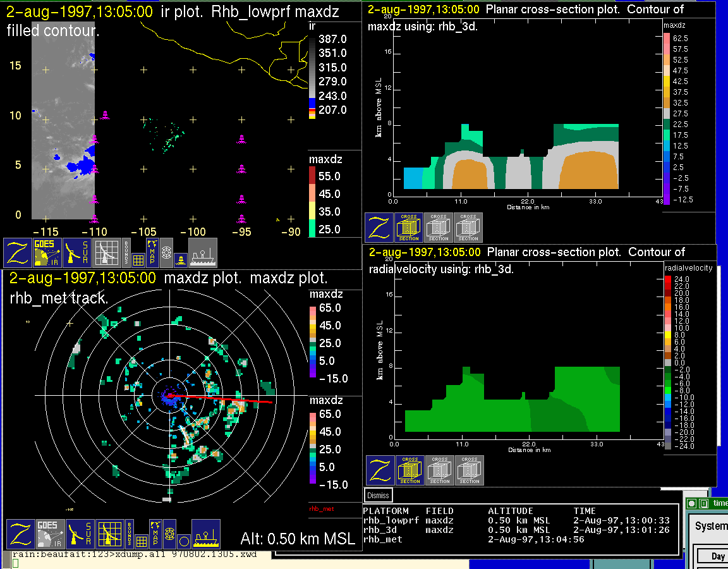Click the buoy icon in the ir plot window

tap(181, 259)
